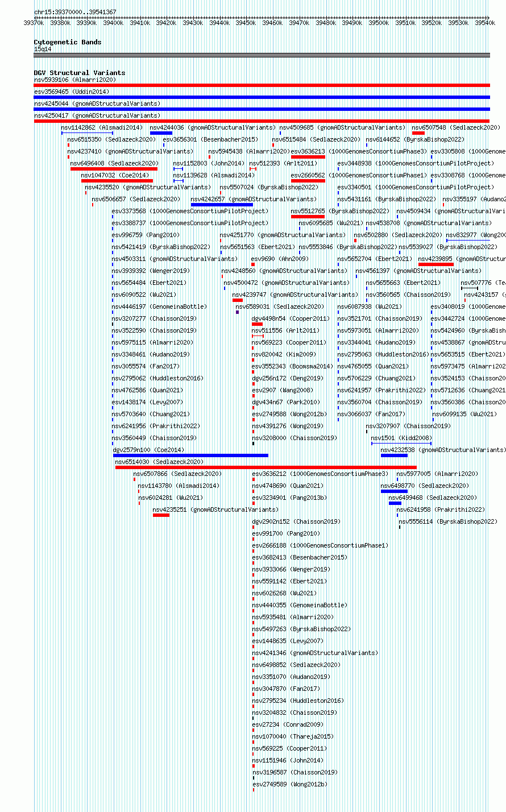Open nsv512393 (Arlt2011) variant label
The image size is (506, 812).
click(284, 163)
